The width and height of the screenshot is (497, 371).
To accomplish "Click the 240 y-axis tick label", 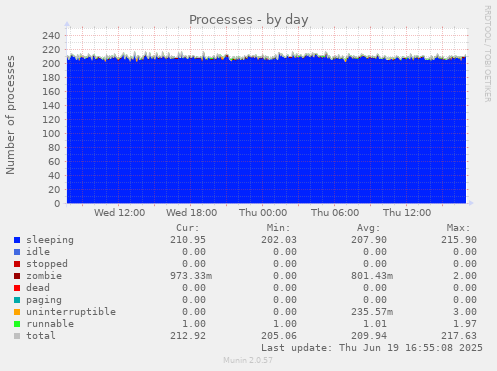I will (51, 36).
